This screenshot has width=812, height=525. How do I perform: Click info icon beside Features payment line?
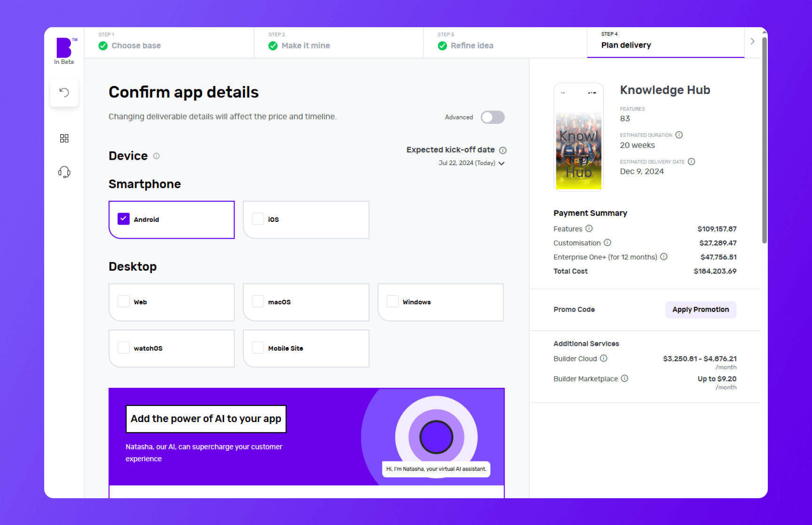pyautogui.click(x=589, y=228)
